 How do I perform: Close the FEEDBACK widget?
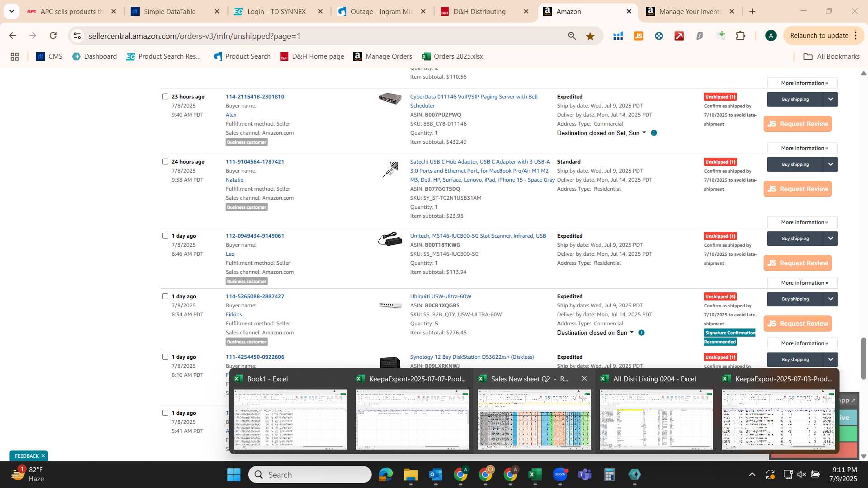pos(43,456)
